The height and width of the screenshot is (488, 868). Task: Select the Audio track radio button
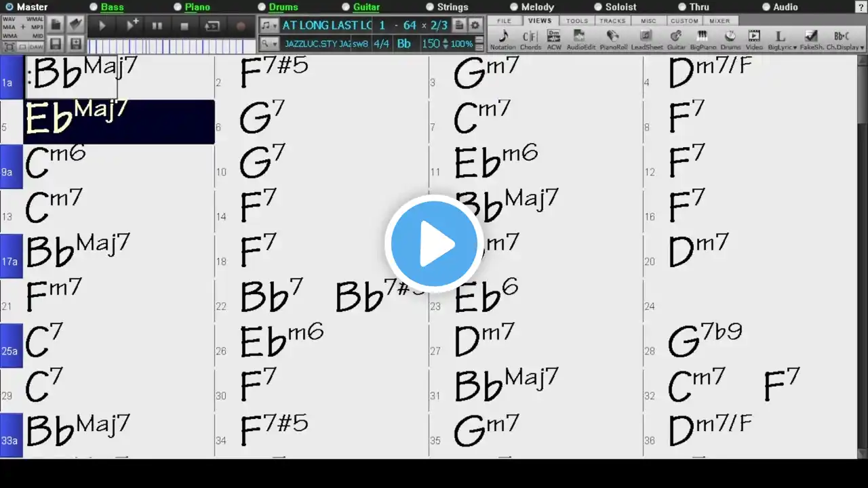coord(766,7)
